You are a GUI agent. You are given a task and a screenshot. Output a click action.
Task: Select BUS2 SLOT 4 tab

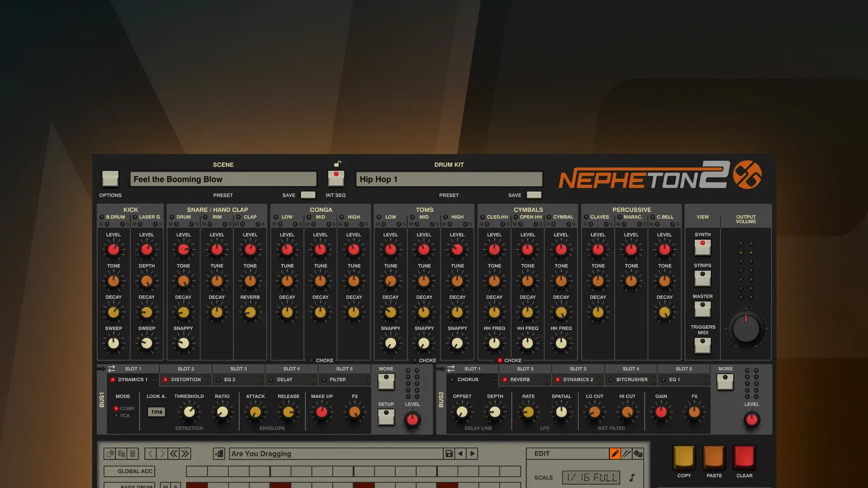[x=631, y=369]
